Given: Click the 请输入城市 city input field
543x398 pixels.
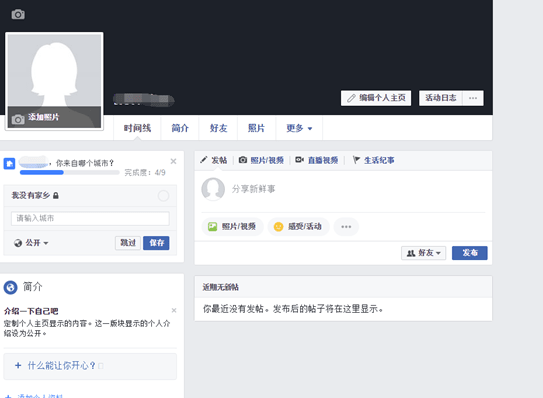Looking at the screenshot, I should pos(90,218).
